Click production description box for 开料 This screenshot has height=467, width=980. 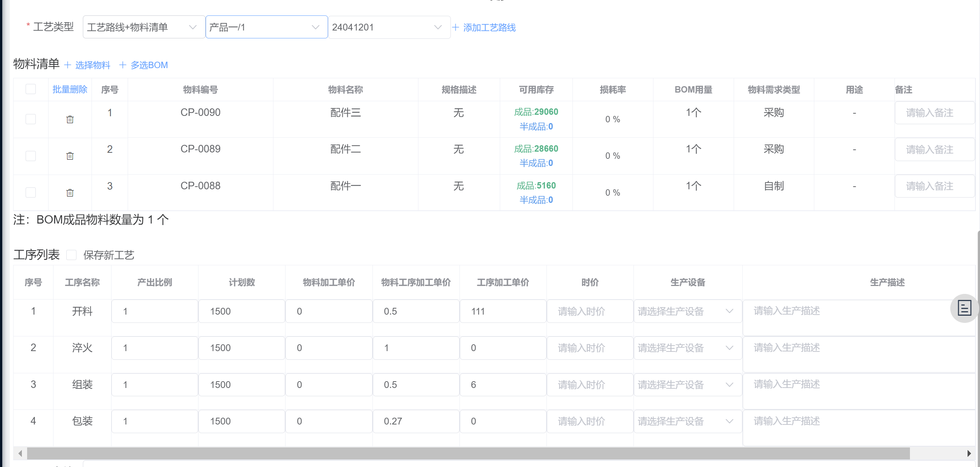[859, 318]
